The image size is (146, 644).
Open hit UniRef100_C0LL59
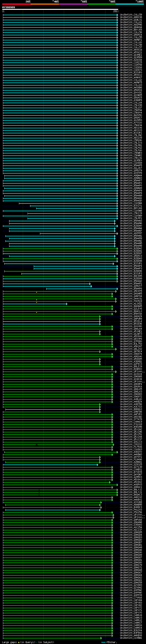131,15
